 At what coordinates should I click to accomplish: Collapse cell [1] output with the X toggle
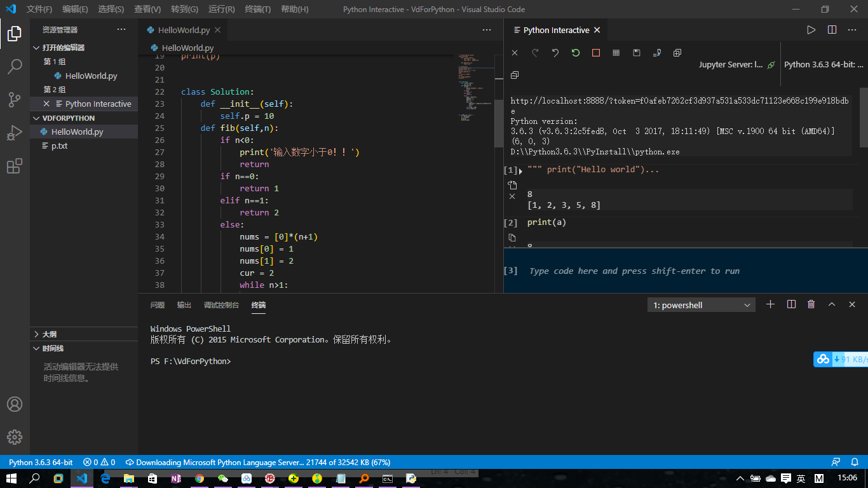[512, 197]
